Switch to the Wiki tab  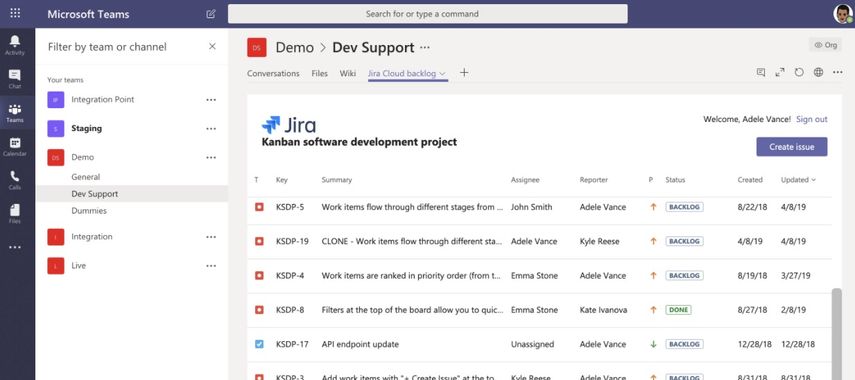tap(347, 73)
